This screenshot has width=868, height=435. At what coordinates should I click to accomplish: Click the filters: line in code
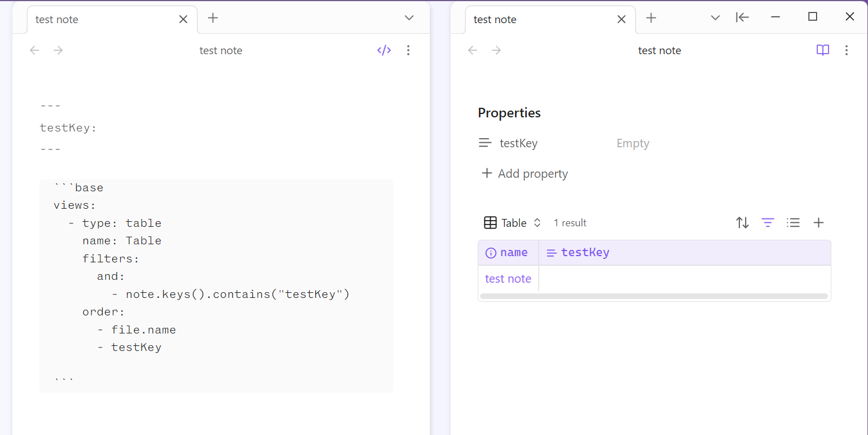tap(111, 259)
